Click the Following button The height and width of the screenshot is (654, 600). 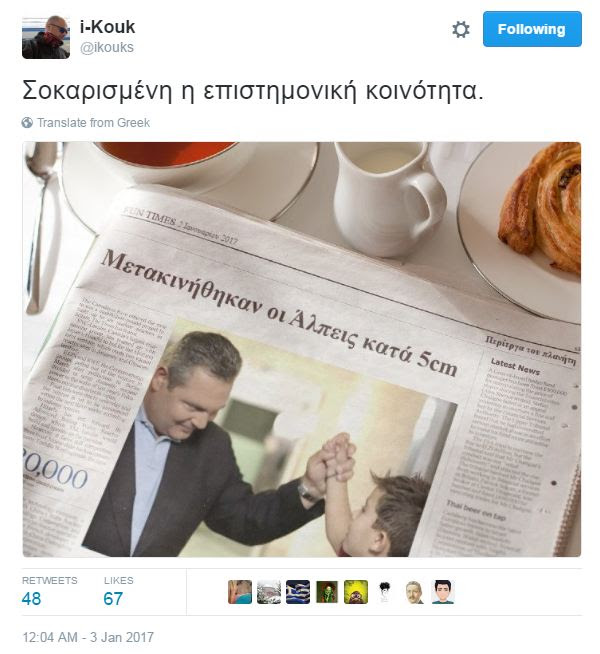pos(532,29)
